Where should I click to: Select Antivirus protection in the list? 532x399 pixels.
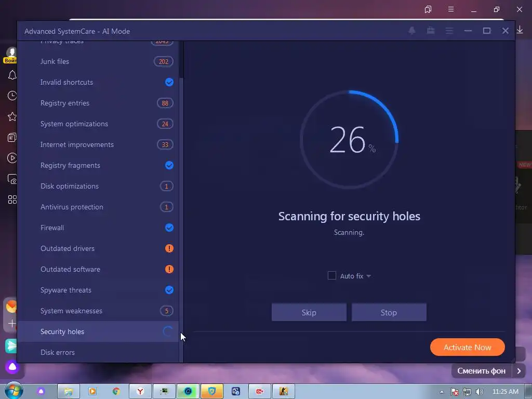click(98, 207)
